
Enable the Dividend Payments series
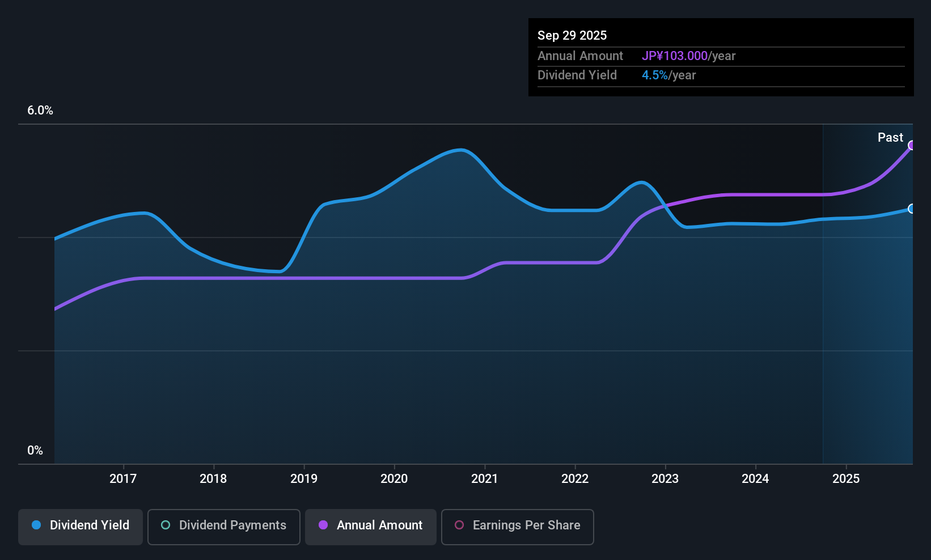tap(223, 525)
